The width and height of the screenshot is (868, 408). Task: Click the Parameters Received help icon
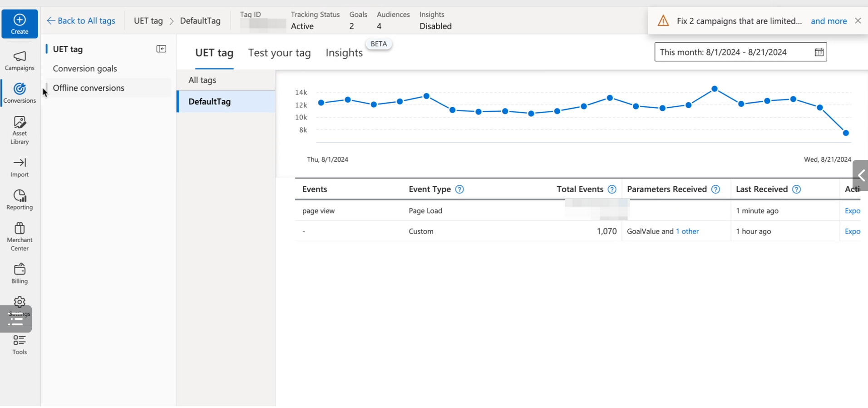[x=715, y=189]
